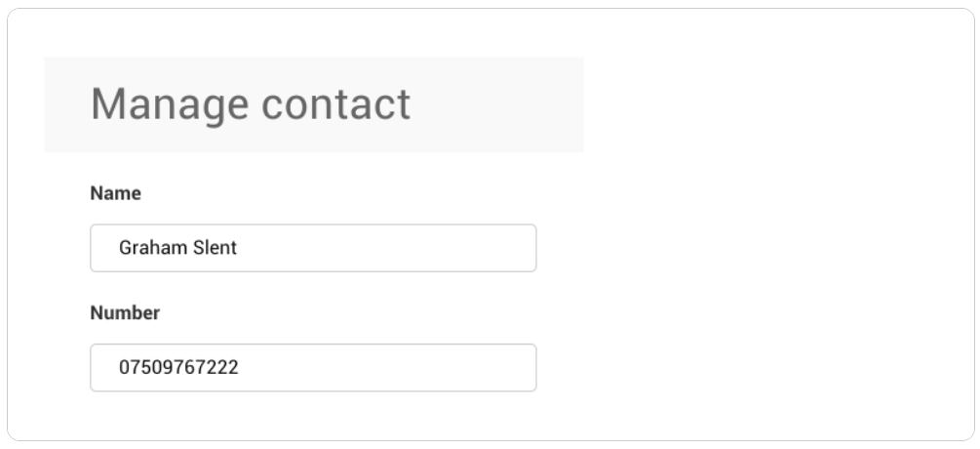Place cursor in the 07509767222 value
Viewport: 980px width, 449px height.
178,367
